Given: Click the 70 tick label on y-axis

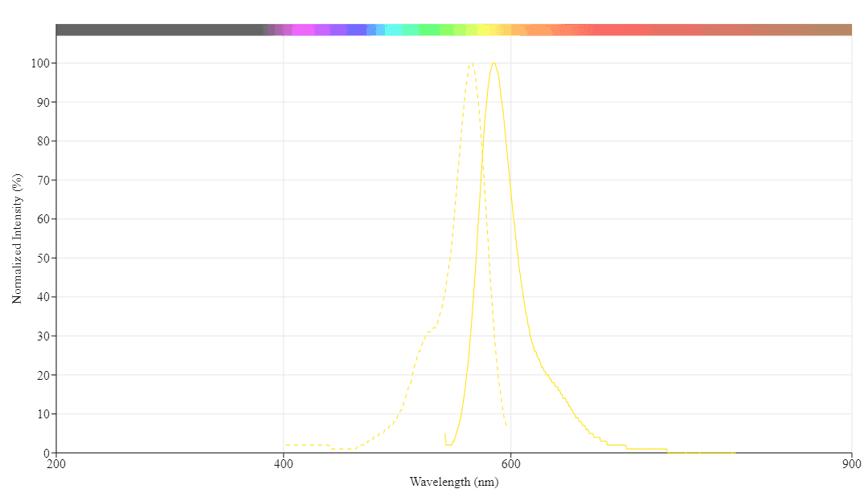Looking at the screenshot, I should [43, 180].
